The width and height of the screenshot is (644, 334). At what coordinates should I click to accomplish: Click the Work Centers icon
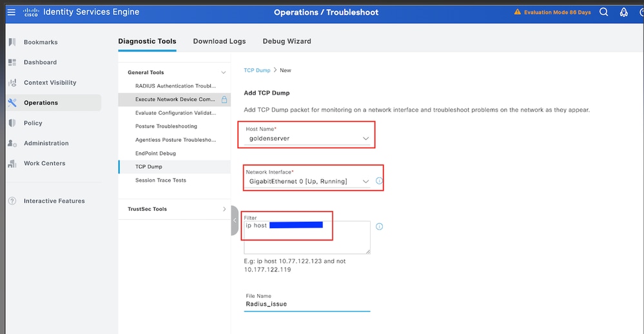pyautogui.click(x=12, y=164)
